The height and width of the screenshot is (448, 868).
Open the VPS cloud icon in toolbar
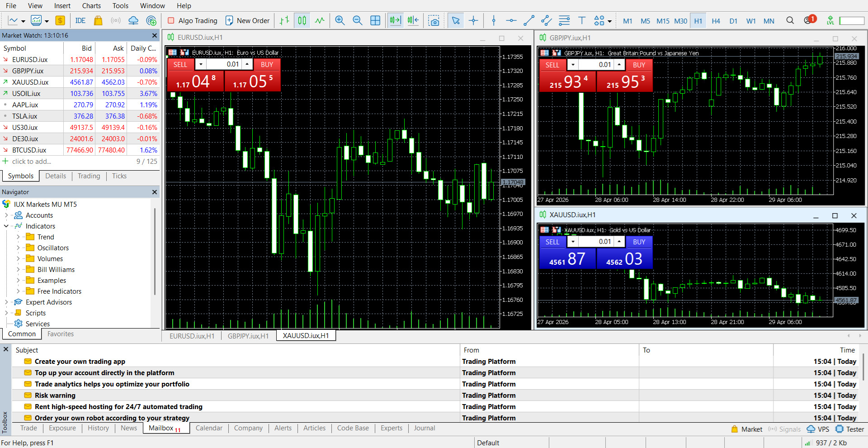tap(133, 20)
